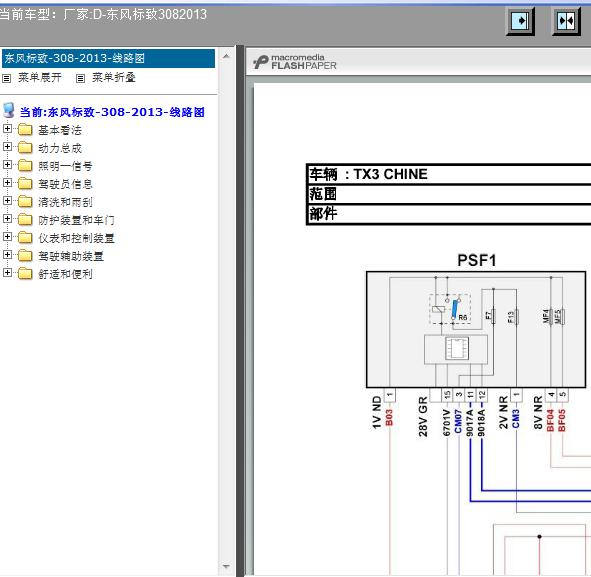The width and height of the screenshot is (591, 577).
Task: Click the CM07 wire label
Action: pos(458,421)
